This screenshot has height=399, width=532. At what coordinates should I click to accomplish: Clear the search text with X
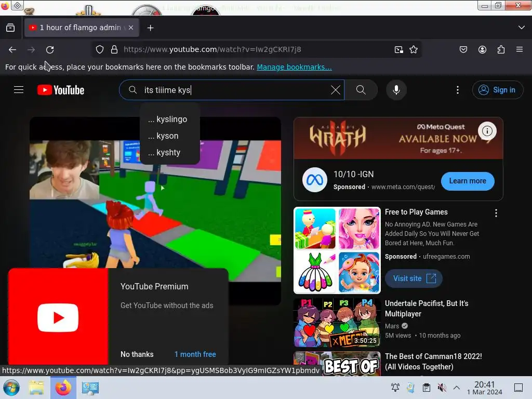(335, 90)
